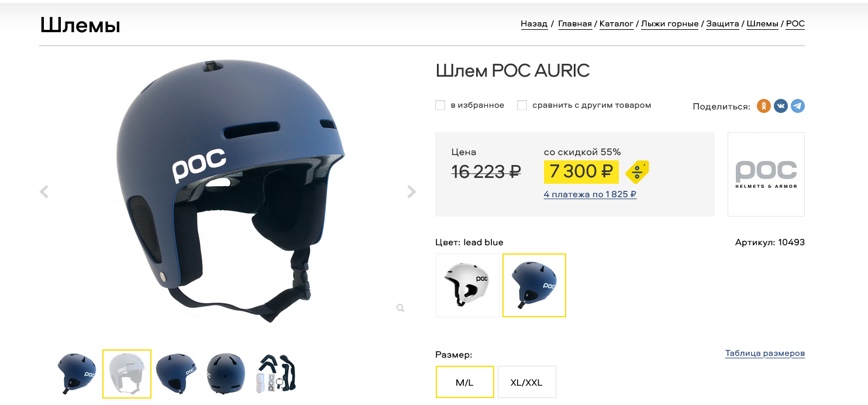Select the lead blue helmet color swatch
This screenshot has width=868, height=405.
(x=534, y=285)
